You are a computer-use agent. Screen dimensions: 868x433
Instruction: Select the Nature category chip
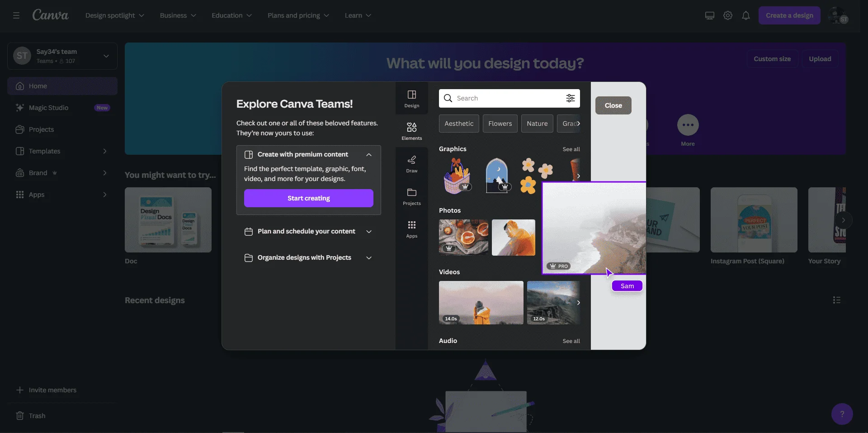[x=537, y=124]
